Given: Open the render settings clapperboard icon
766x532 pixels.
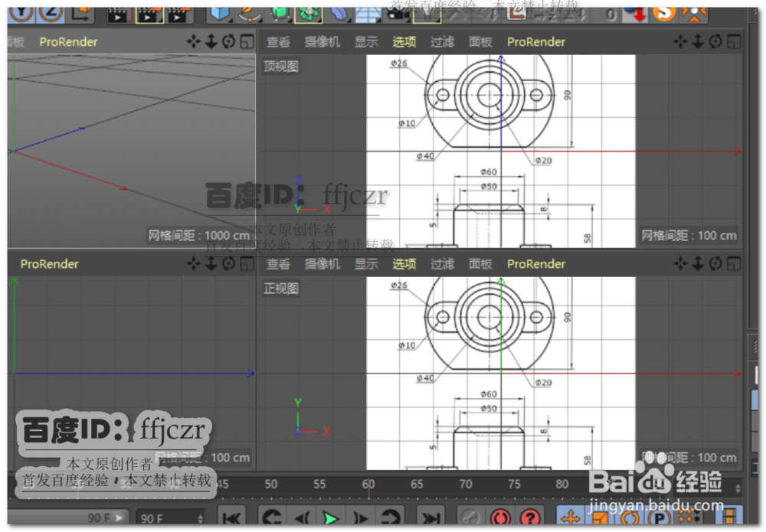Looking at the screenshot, I should pyautogui.click(x=179, y=14).
